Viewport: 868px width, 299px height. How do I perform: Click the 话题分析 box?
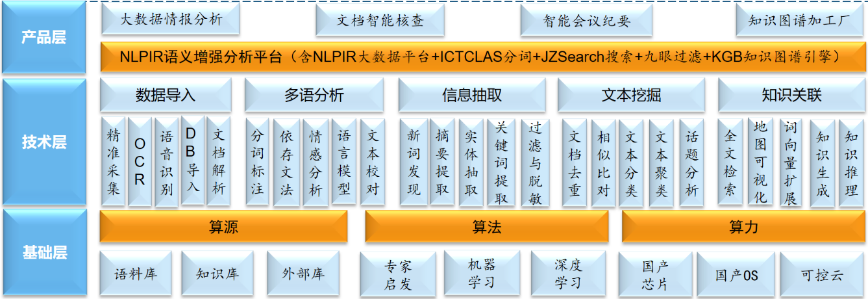click(691, 162)
